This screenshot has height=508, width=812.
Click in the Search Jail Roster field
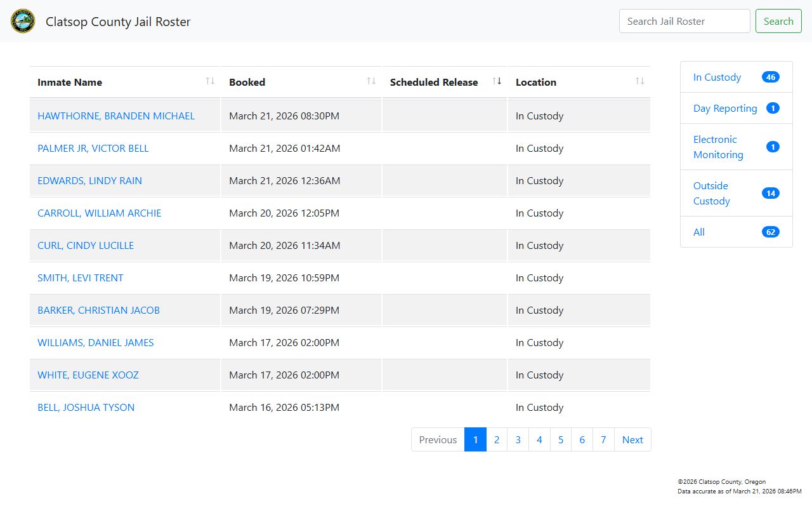click(684, 21)
